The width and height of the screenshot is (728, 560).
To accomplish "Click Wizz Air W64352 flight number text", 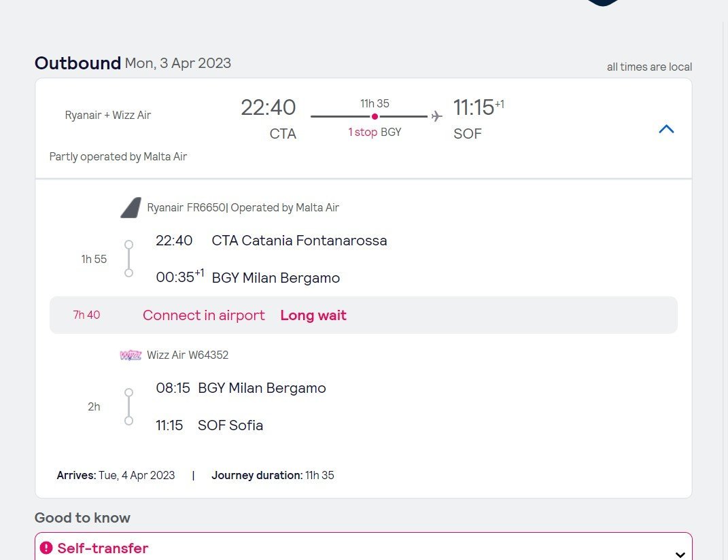I will (188, 355).
